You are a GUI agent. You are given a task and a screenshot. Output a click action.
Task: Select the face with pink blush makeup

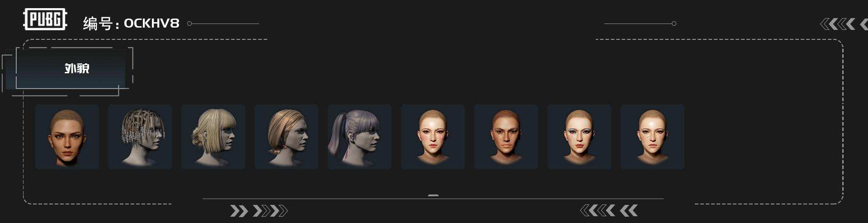coord(433,137)
